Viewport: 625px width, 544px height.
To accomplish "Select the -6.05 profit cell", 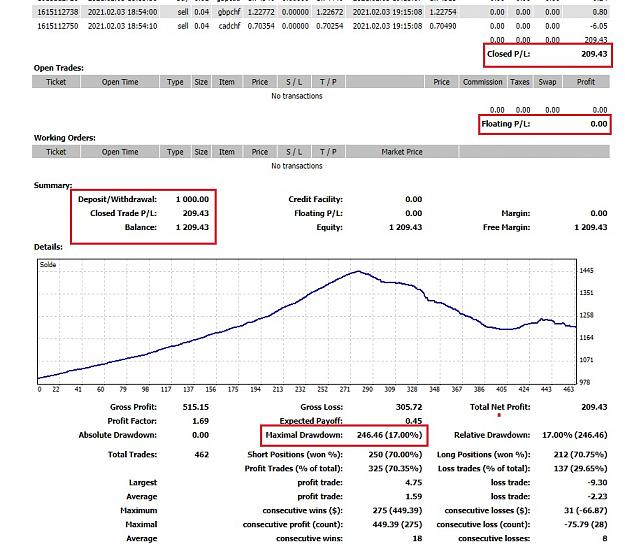I will [x=597, y=26].
